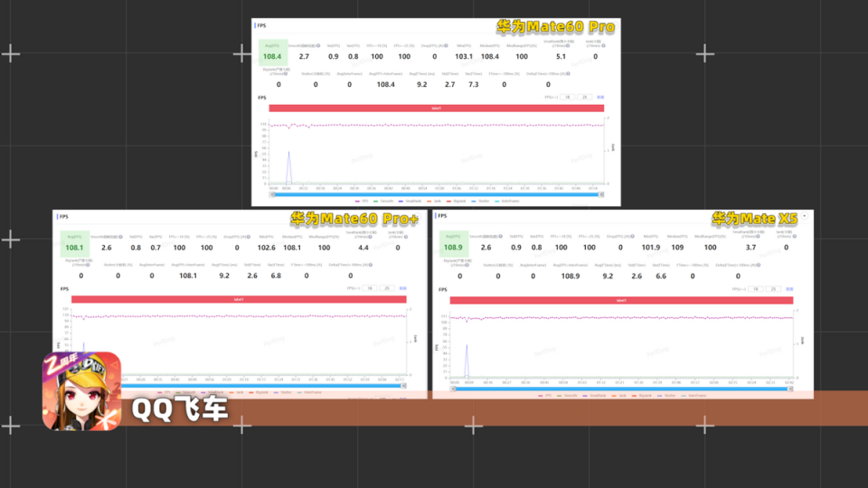This screenshot has height=488, width=868.
Task: Select Avg(FPS) 108.4 card in Mate60 Pro panel
Action: click(x=272, y=52)
